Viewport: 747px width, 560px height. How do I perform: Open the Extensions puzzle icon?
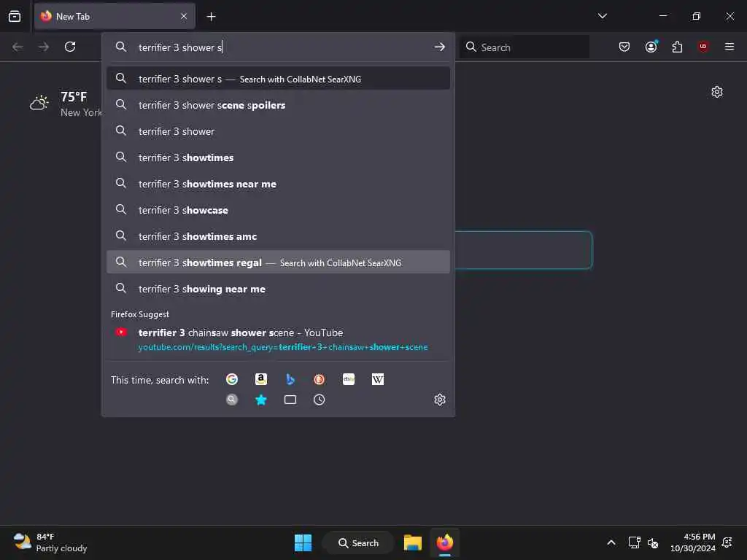tap(677, 47)
